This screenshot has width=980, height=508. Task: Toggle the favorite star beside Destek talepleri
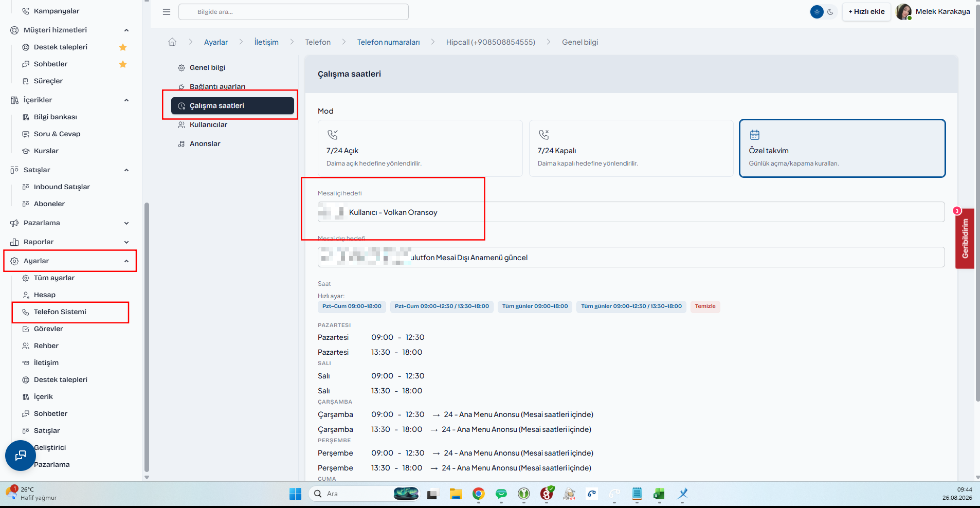(x=123, y=47)
